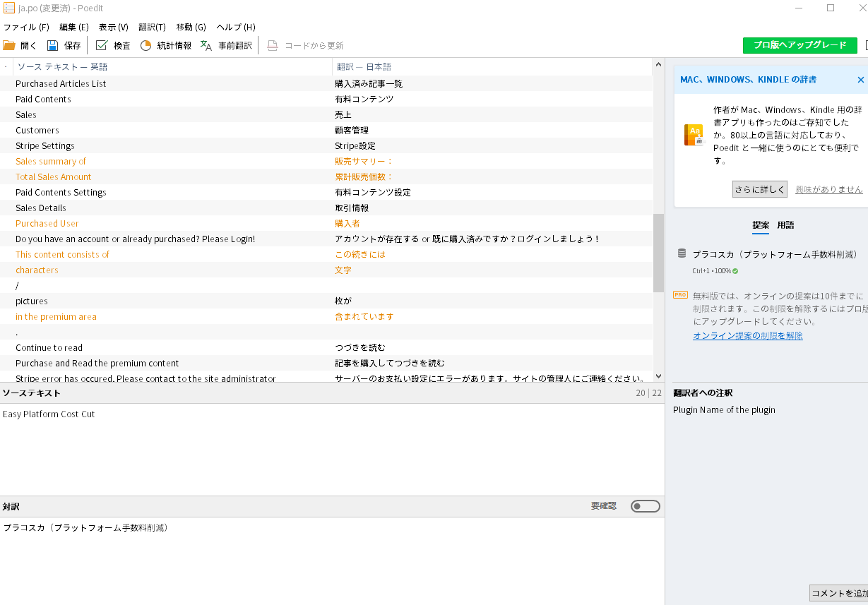Viewport: 868px width, 605px height.
Task: Select 'Purchase and Read the premium content' row
Action: (326, 363)
